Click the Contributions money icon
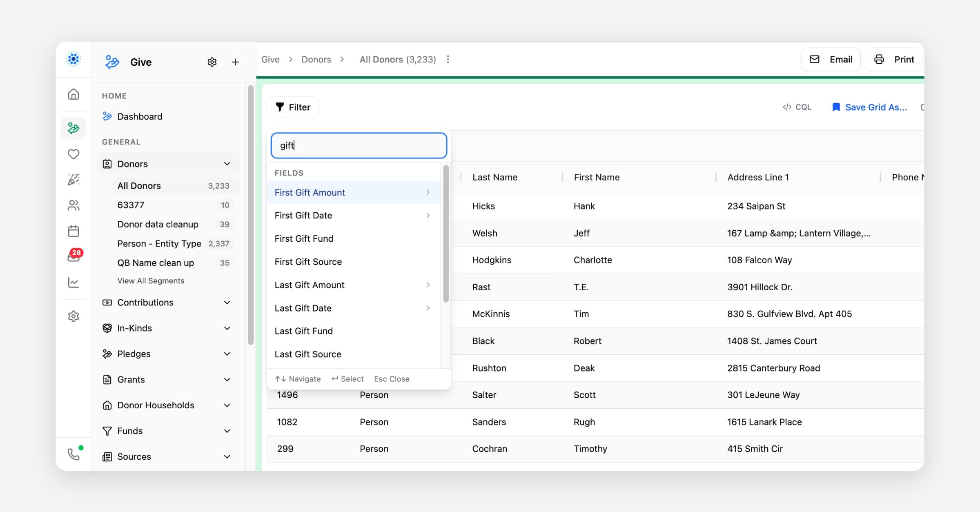980x512 pixels. click(x=107, y=303)
